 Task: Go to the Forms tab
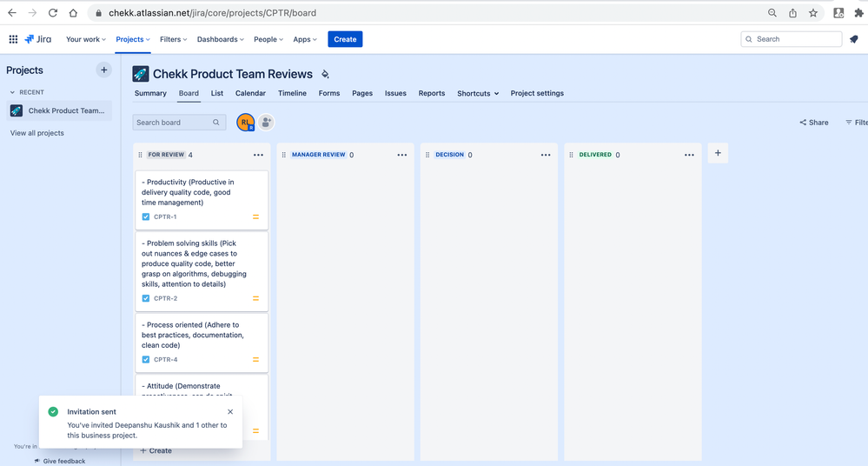(x=329, y=94)
